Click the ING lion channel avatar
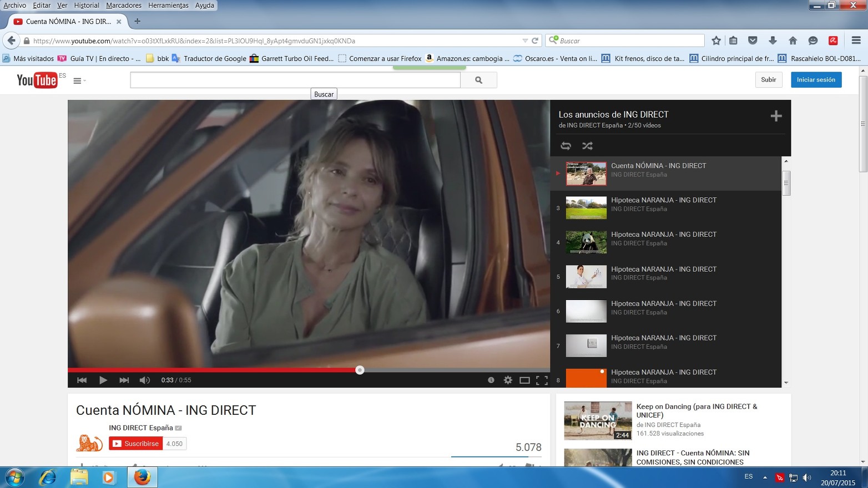 coord(89,443)
